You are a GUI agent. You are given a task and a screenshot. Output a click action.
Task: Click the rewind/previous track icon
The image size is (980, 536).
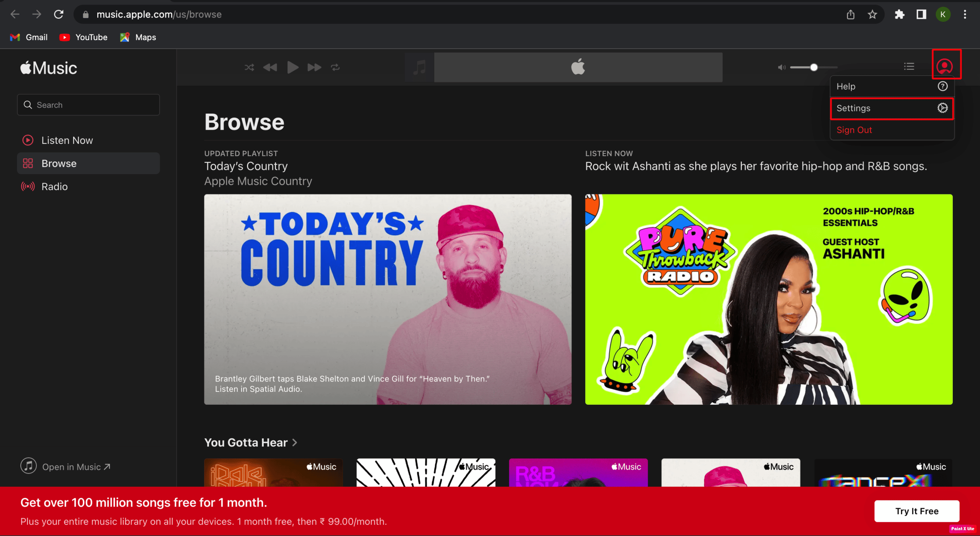pos(271,67)
